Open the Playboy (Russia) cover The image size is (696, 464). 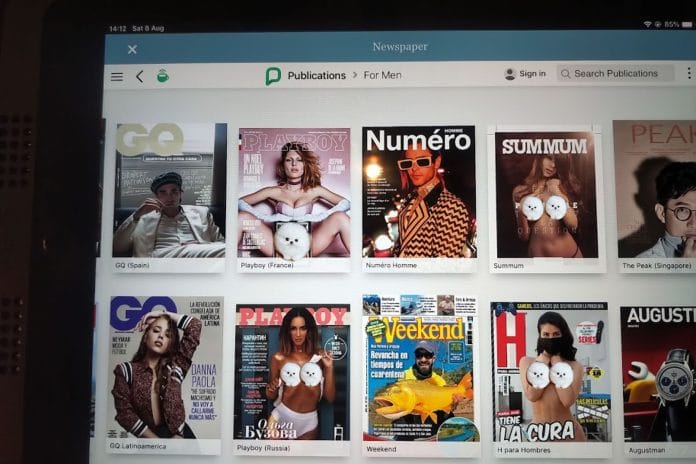292,372
